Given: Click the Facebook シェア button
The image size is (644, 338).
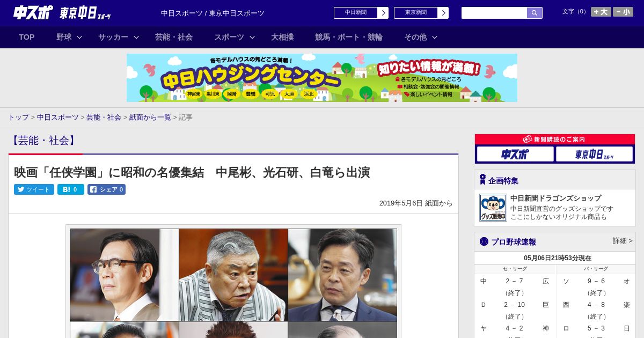Looking at the screenshot, I should tap(106, 189).
